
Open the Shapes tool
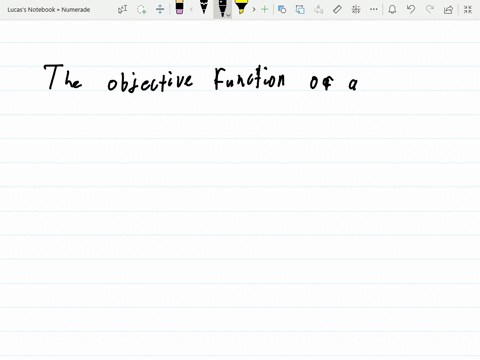282,9
